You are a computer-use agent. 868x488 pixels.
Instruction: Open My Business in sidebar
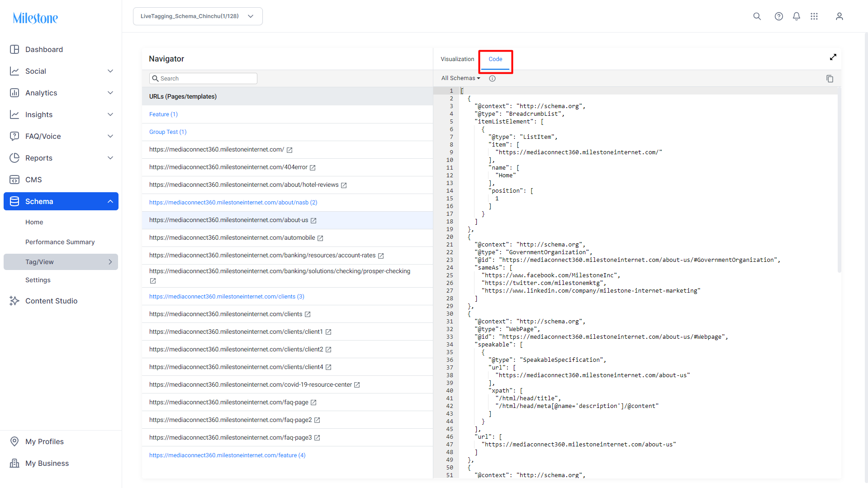[47, 463]
